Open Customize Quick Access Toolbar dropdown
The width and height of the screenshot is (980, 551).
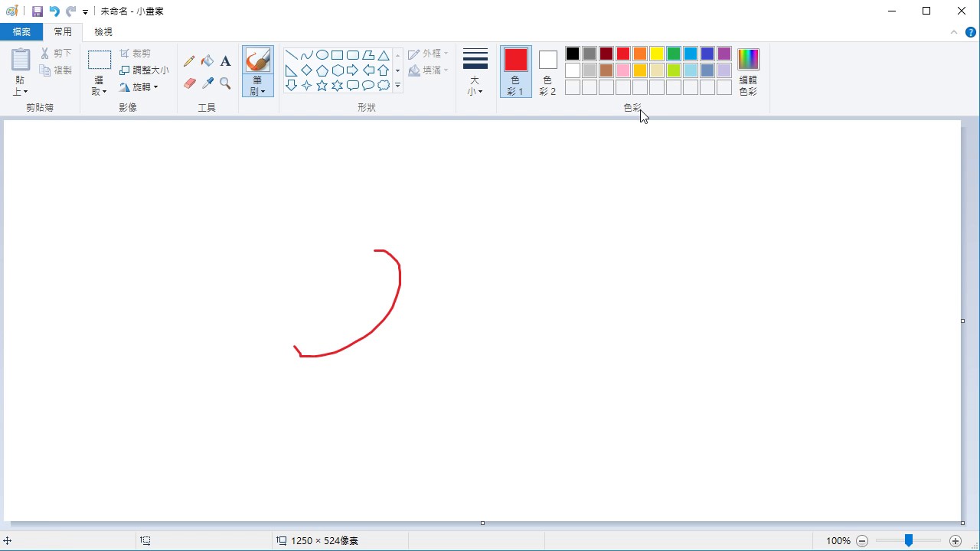[x=85, y=12]
